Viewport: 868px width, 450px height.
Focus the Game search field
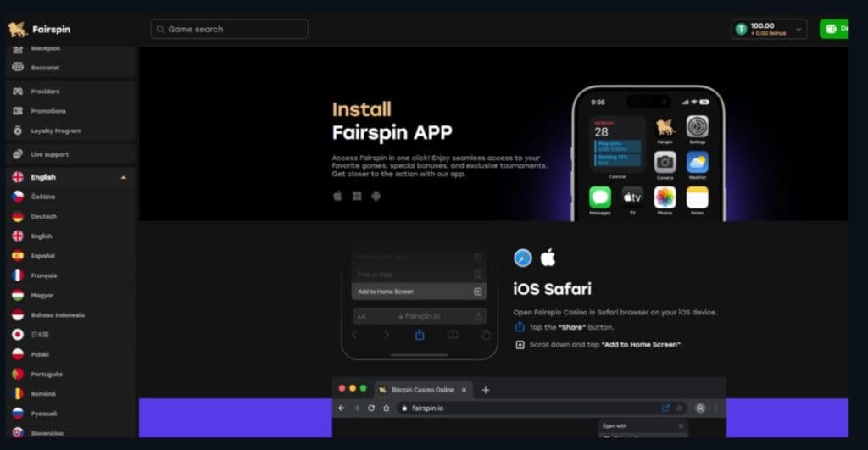pos(229,30)
